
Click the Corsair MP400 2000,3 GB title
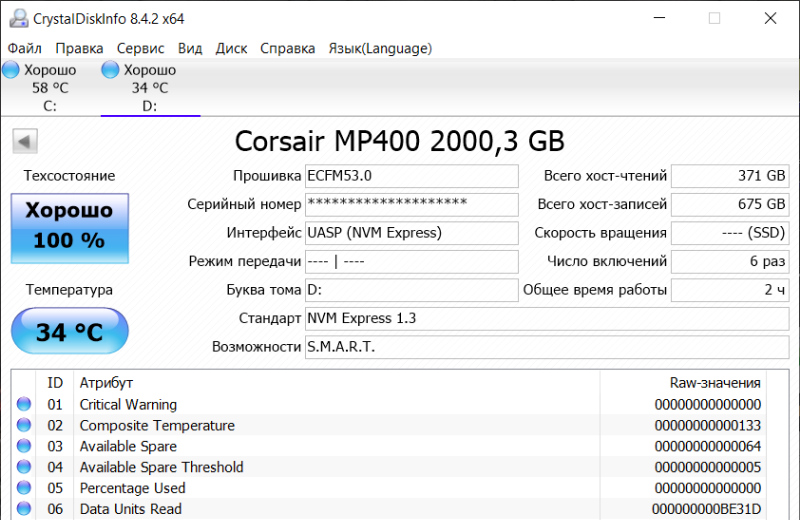click(399, 141)
